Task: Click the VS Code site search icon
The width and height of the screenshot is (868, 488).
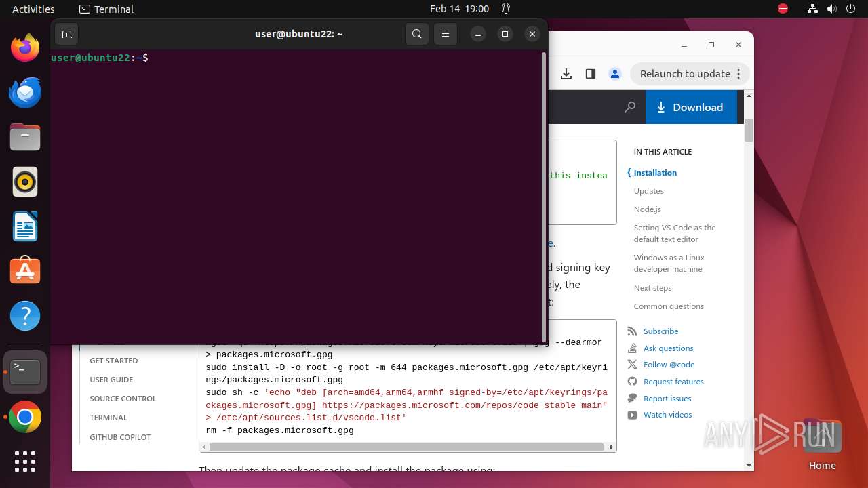Action: [630, 107]
